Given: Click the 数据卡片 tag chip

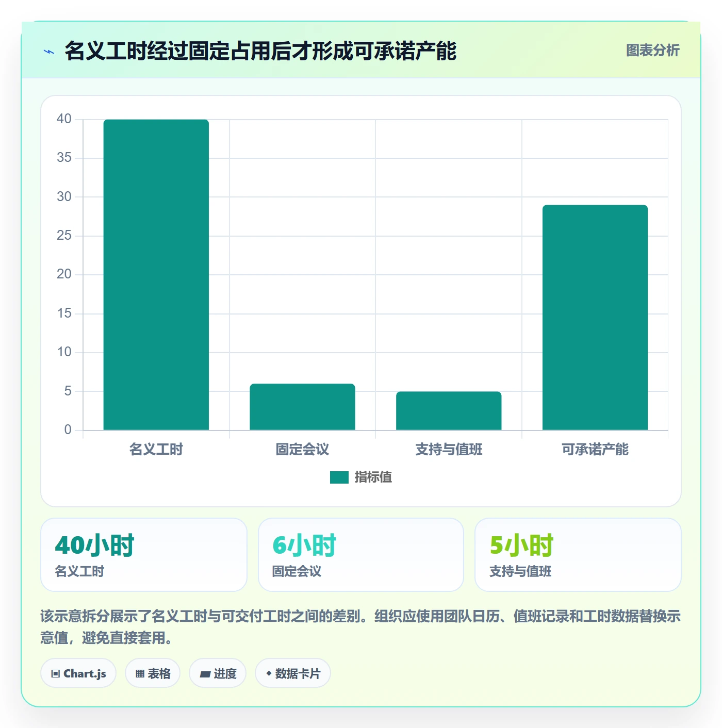Looking at the screenshot, I should pyautogui.click(x=293, y=673).
